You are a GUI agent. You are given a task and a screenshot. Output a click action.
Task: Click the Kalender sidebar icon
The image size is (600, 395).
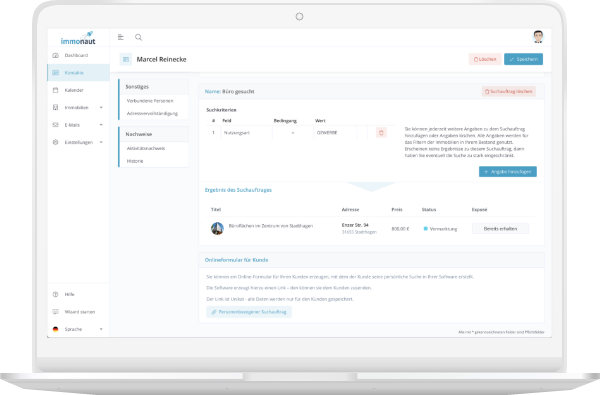[55, 90]
